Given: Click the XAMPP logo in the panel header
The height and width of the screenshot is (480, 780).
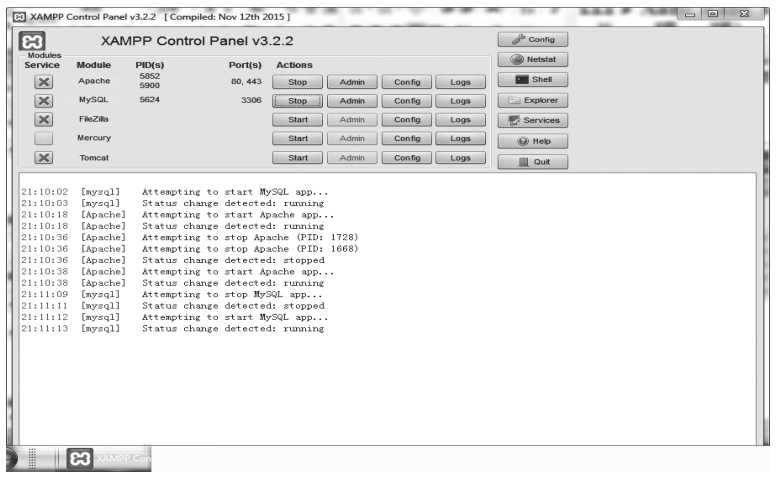Looking at the screenshot, I should [32, 41].
